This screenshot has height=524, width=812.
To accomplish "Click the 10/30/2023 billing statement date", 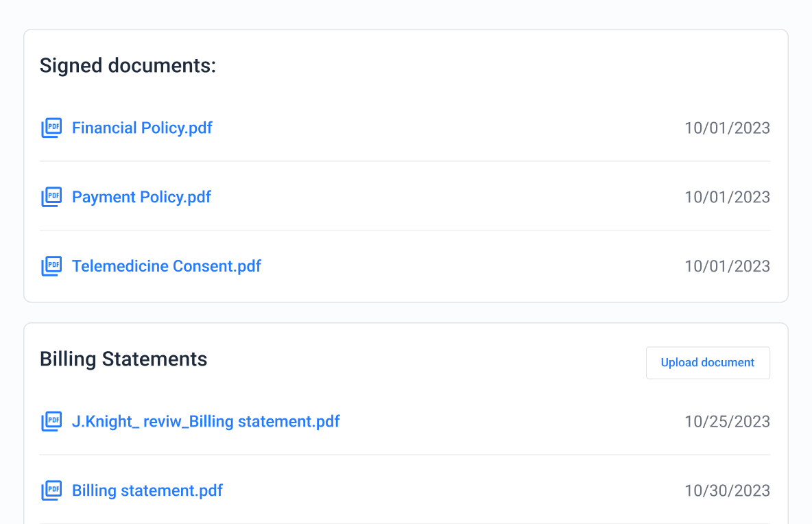I will pos(727,491).
